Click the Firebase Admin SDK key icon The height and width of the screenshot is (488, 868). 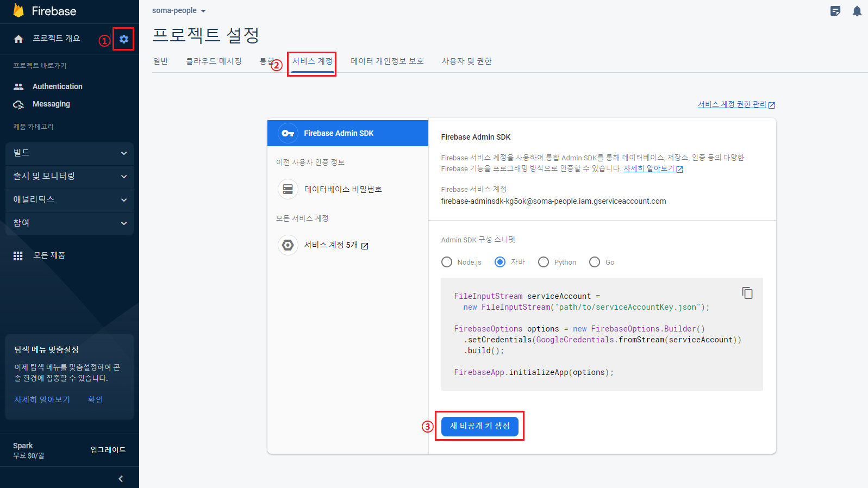point(288,133)
